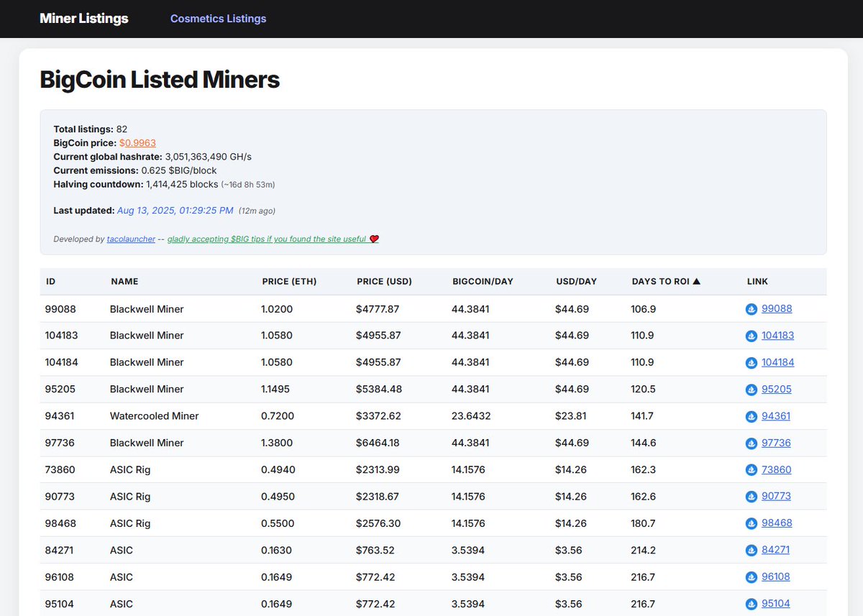Select the Watercooled Miner name cell
Screen dimensions: 863x616
coord(154,416)
